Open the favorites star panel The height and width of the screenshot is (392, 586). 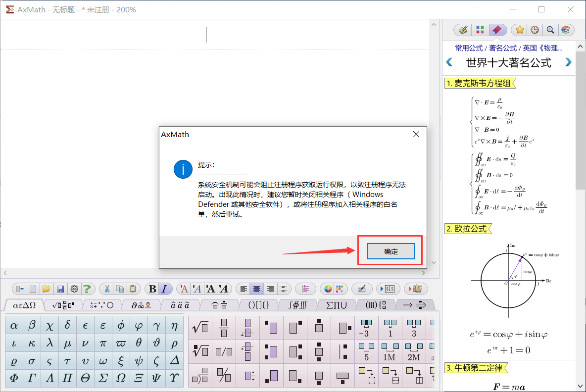click(520, 30)
